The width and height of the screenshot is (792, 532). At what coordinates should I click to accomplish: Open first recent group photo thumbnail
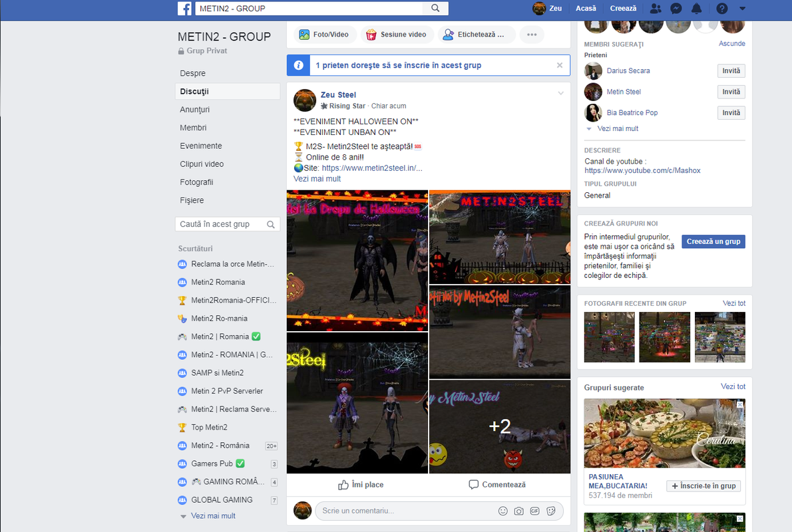609,337
